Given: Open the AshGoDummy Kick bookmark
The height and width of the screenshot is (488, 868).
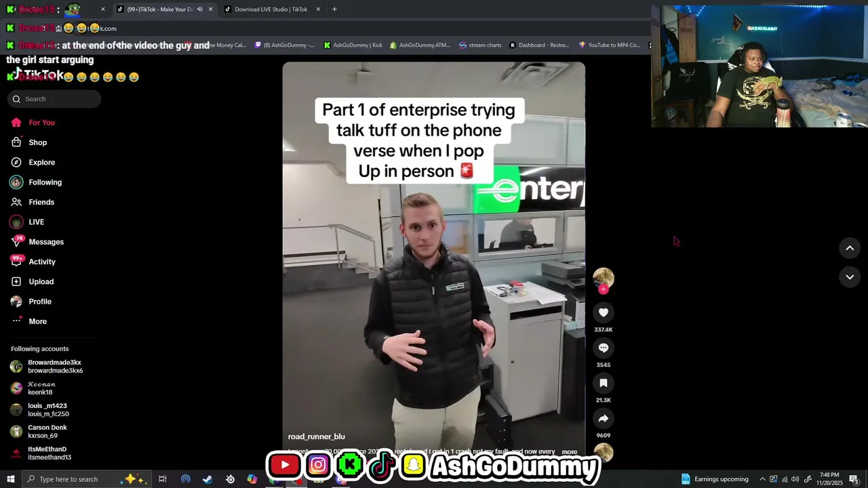Looking at the screenshot, I should point(353,45).
